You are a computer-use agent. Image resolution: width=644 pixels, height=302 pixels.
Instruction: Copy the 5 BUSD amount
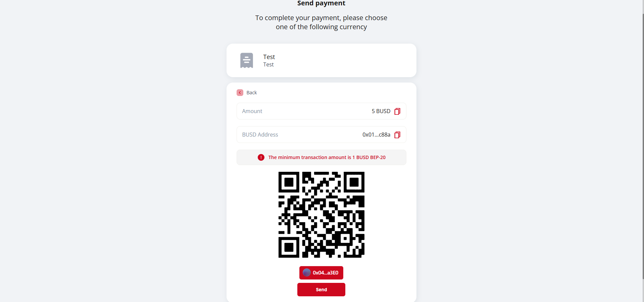pos(397,111)
